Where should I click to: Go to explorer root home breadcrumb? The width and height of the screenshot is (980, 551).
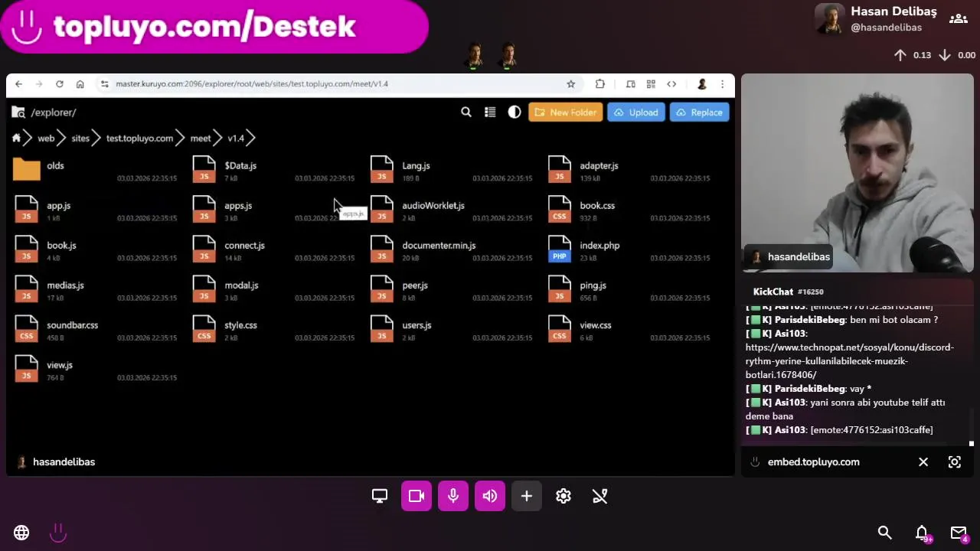[16, 139]
